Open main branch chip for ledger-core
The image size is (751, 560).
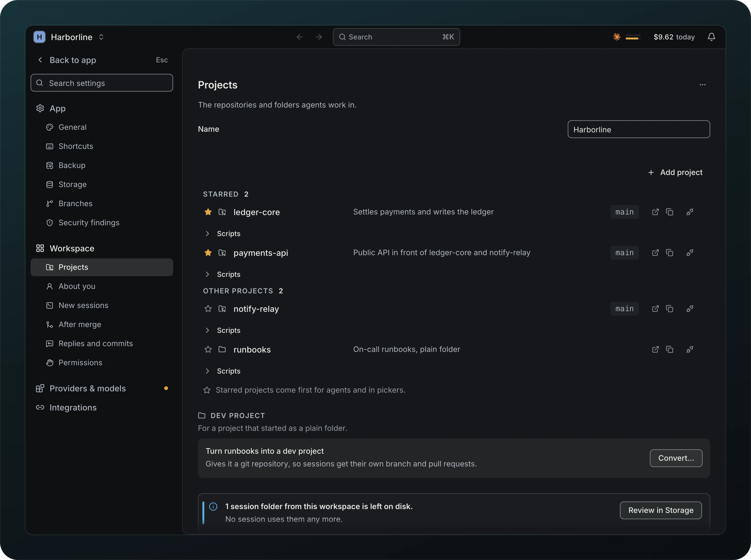point(625,212)
